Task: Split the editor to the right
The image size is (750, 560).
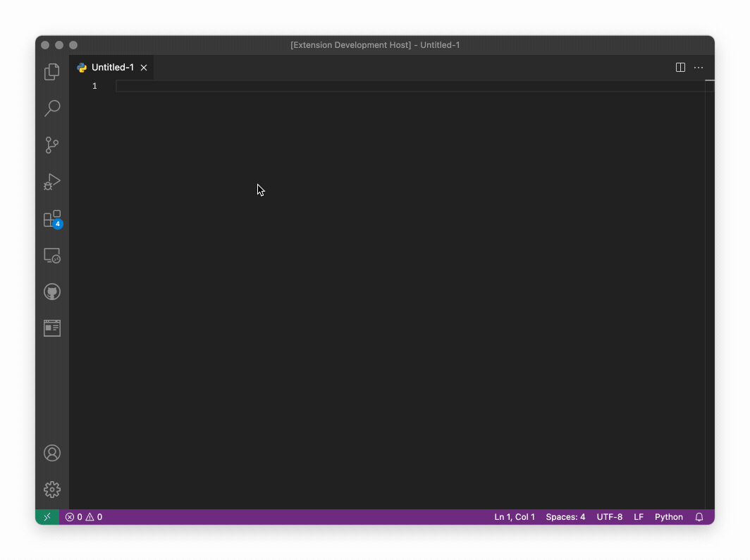Action: [x=680, y=68]
